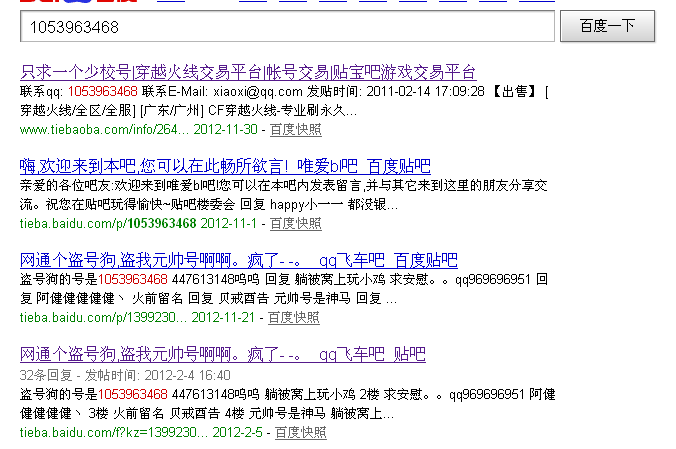Image resolution: width=676 pixels, height=449 pixels.
Task: Open result 嗨,欢迎来到本吧 唯爱b吧
Action: coord(225,166)
